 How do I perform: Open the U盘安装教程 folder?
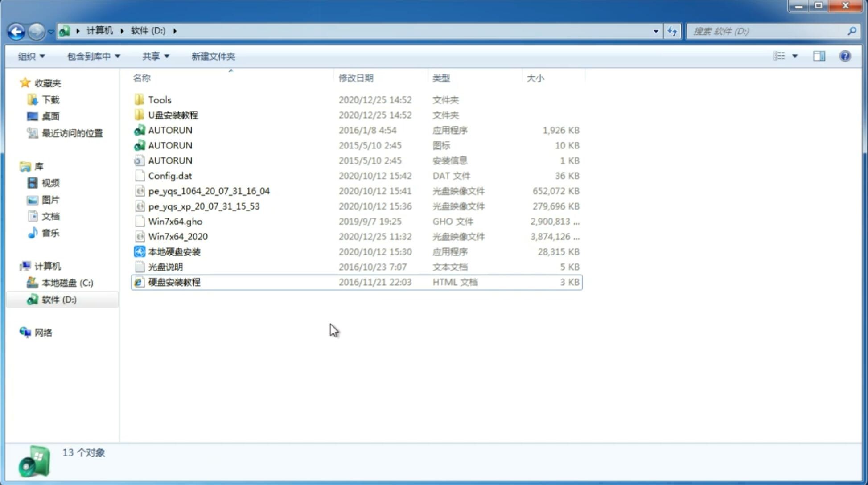[173, 115]
